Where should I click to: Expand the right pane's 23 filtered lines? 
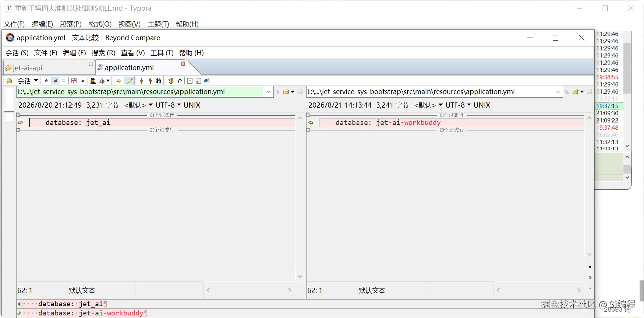pos(308,130)
